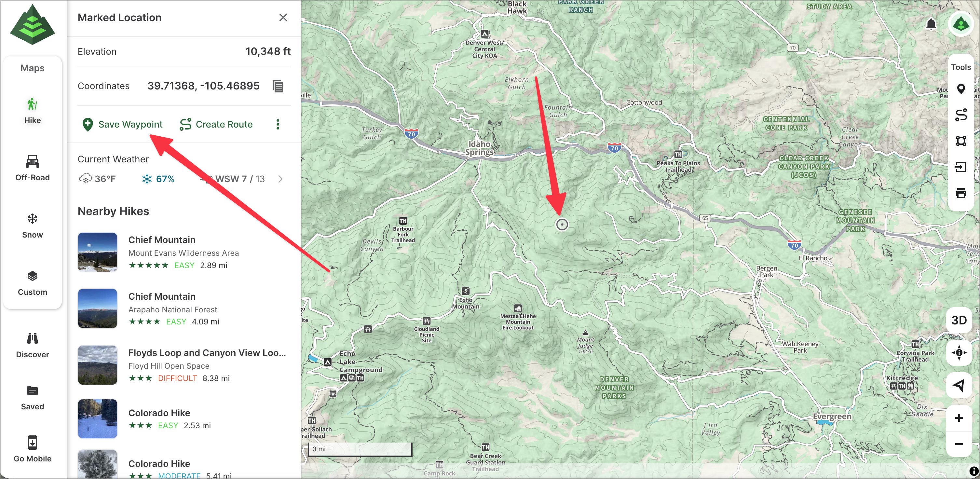
Task: Click the print map icon
Action: 960,193
